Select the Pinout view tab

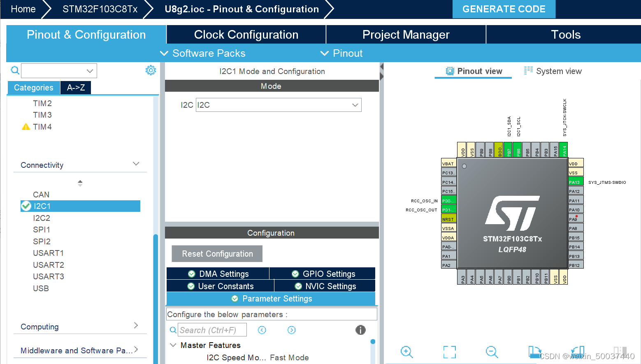click(474, 71)
